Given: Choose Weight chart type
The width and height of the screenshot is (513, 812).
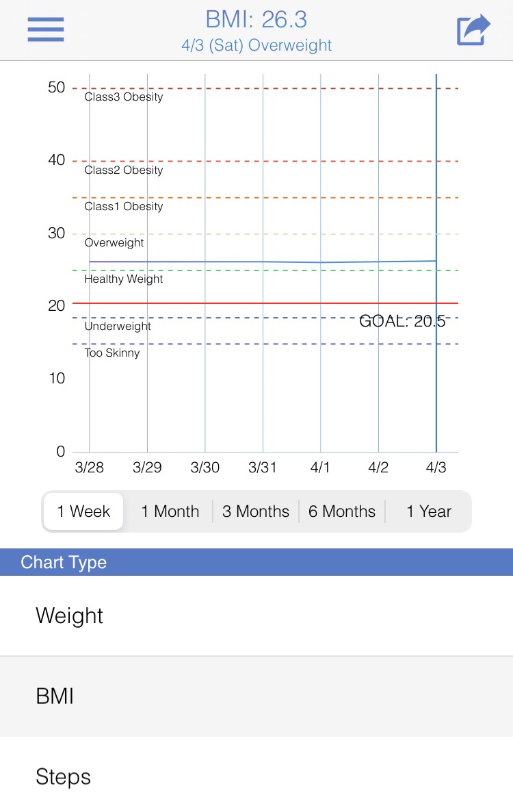Looking at the screenshot, I should pyautogui.click(x=256, y=616).
